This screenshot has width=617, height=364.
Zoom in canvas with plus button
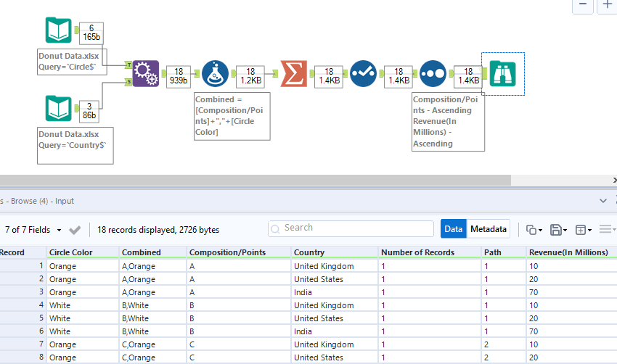(608, 4)
